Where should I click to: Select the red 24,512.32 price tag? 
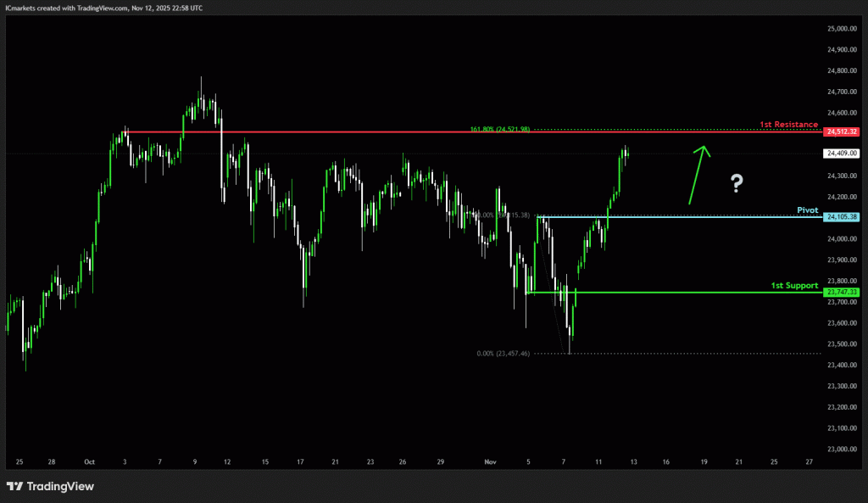(841, 132)
